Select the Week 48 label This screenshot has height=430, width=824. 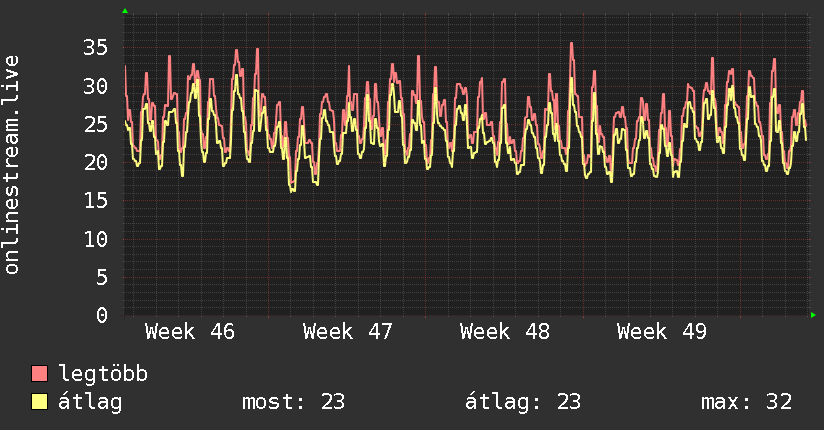pyautogui.click(x=504, y=332)
